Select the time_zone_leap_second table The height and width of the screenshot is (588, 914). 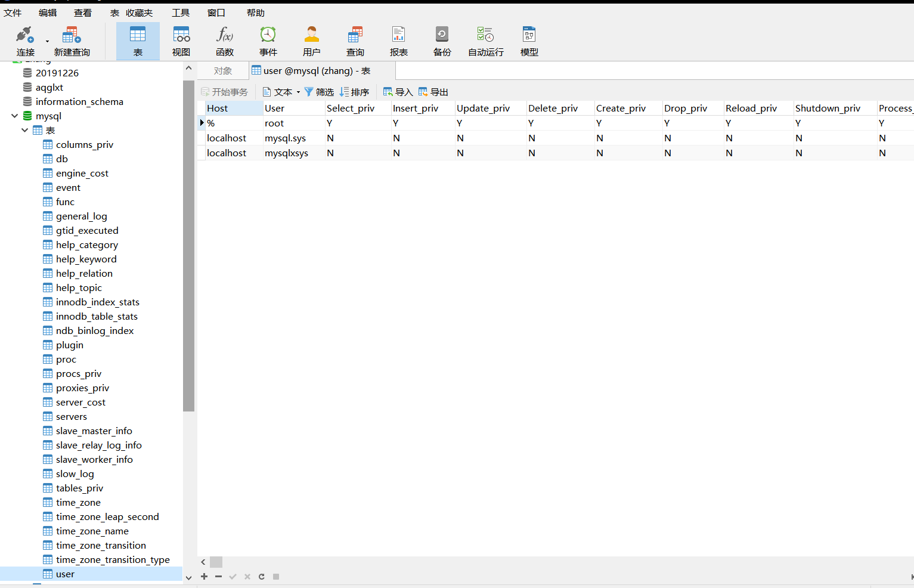(107, 516)
